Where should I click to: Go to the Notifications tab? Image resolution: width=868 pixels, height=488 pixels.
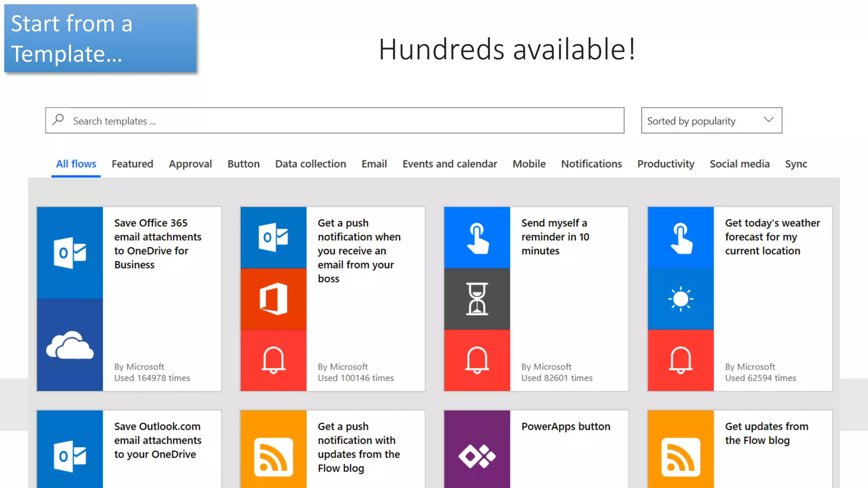point(591,164)
